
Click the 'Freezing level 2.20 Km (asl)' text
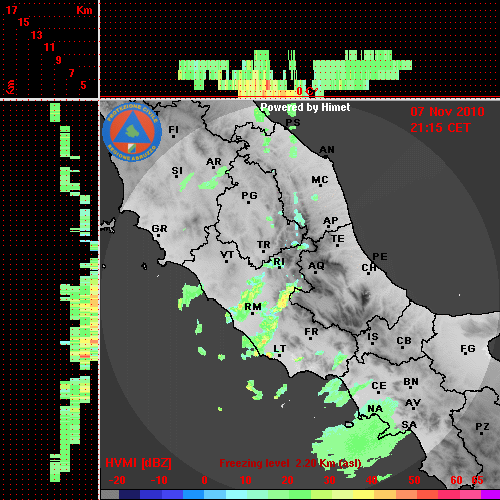(290, 463)
